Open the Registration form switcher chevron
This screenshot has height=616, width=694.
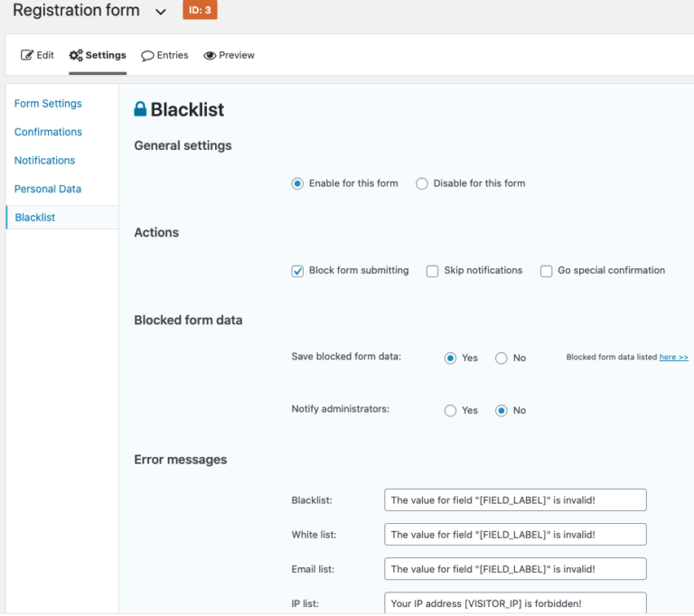161,12
